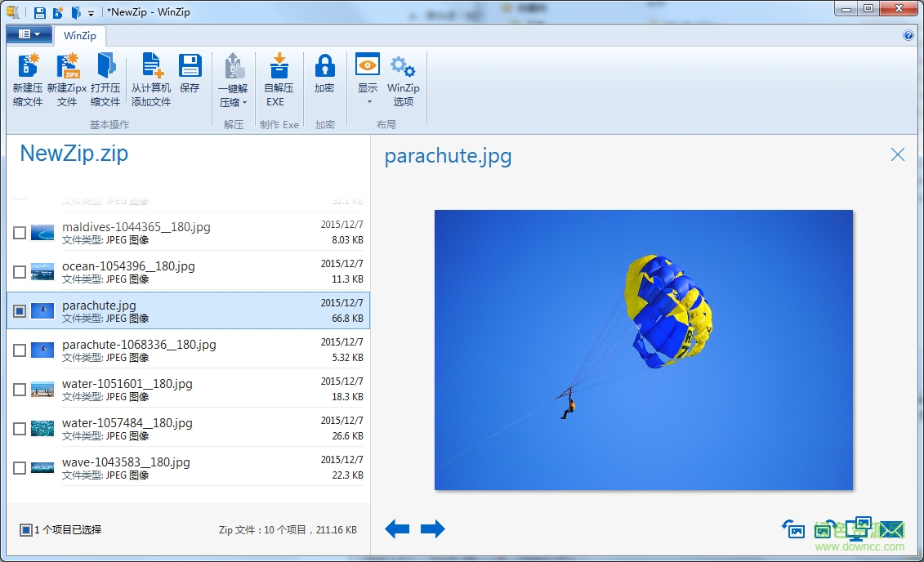Uncheck parachute.jpg in the file list

click(19, 310)
